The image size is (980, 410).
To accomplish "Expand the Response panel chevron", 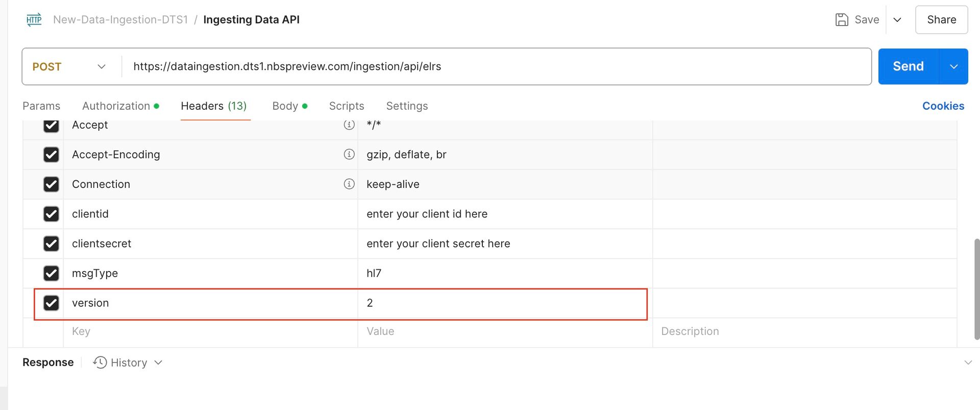I will pos(968,363).
